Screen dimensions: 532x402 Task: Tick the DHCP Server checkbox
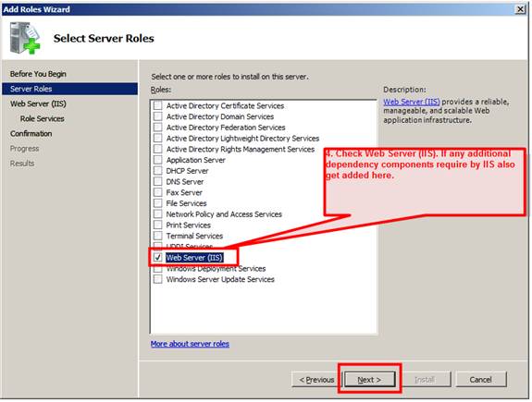158,170
